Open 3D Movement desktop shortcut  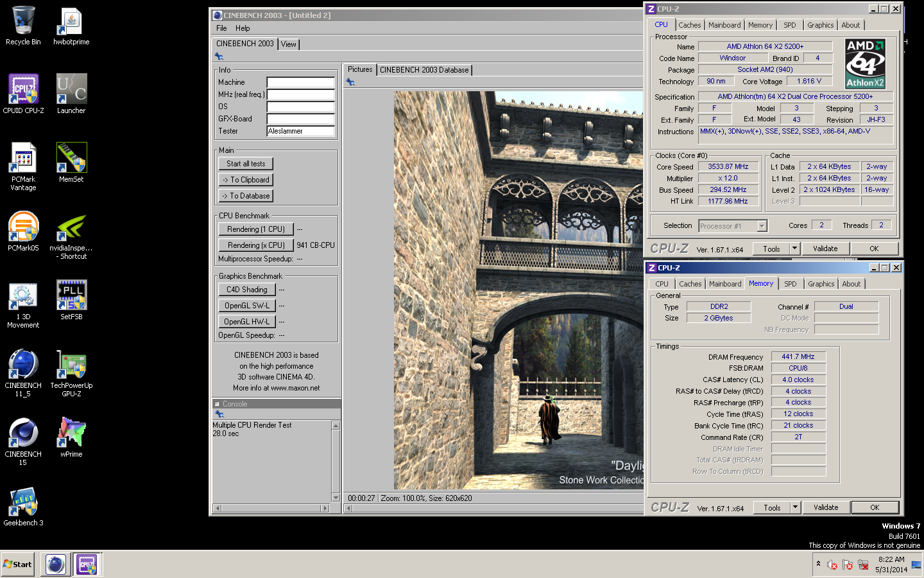point(23,304)
